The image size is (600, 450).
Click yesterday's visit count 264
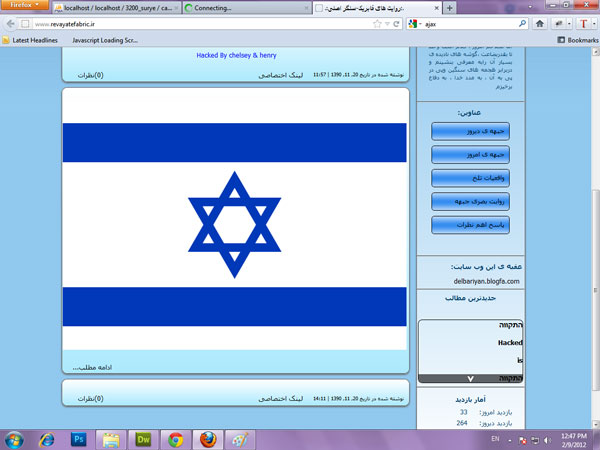pyautogui.click(x=462, y=423)
